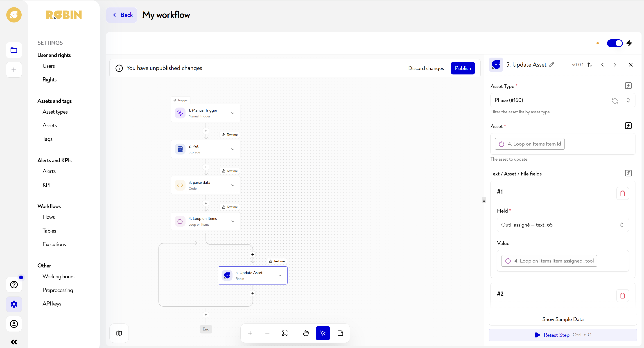Add step after Manual Trigger
The image size is (644, 348).
[x=206, y=131]
